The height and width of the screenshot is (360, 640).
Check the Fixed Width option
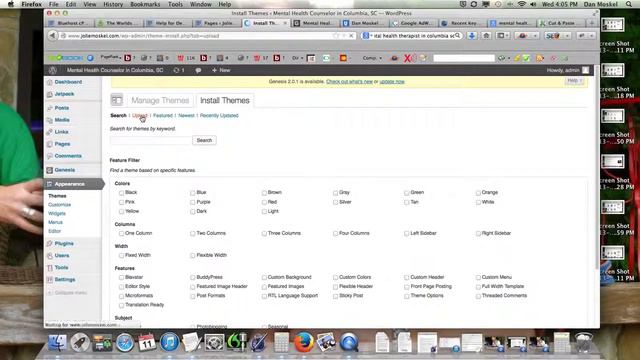click(x=121, y=256)
